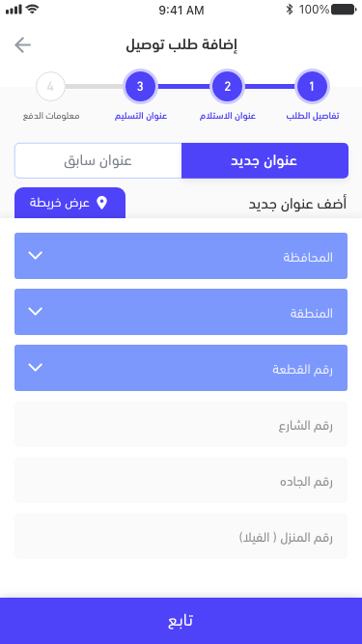Tap the Wi-Fi icon in status bar
362x644 pixels.
(x=33, y=9)
